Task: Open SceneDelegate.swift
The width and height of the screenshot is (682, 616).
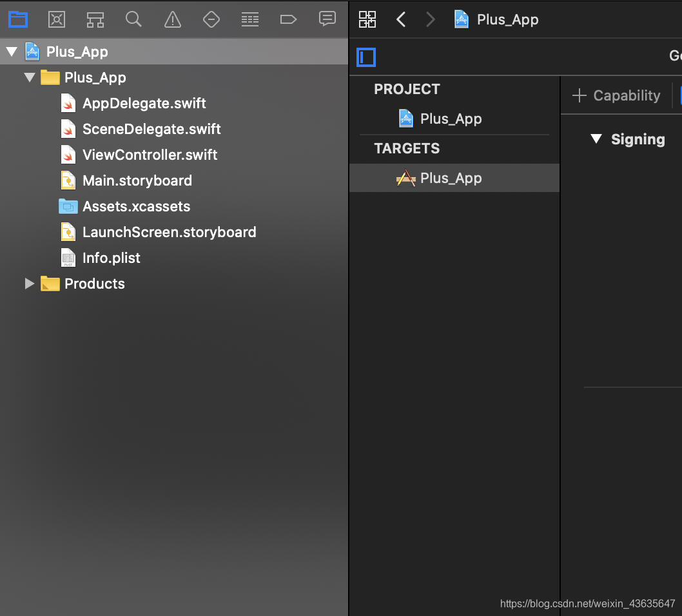Action: [151, 129]
